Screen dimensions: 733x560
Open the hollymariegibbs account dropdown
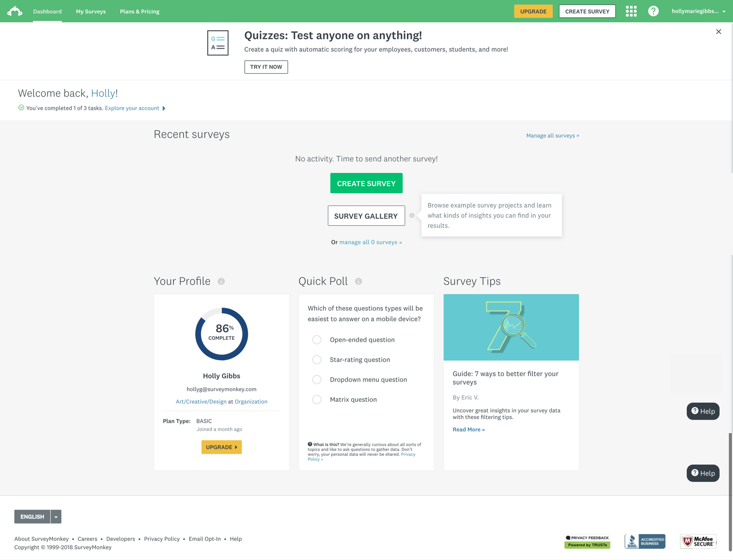[x=698, y=11]
